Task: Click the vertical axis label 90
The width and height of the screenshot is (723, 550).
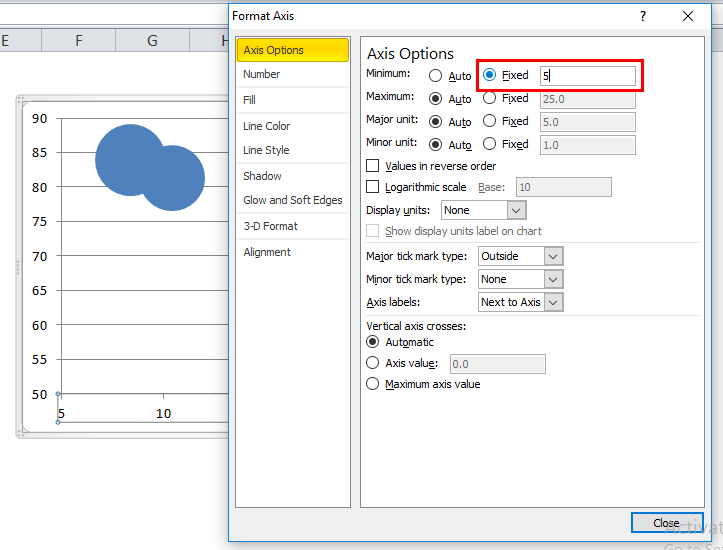Action: tap(40, 119)
